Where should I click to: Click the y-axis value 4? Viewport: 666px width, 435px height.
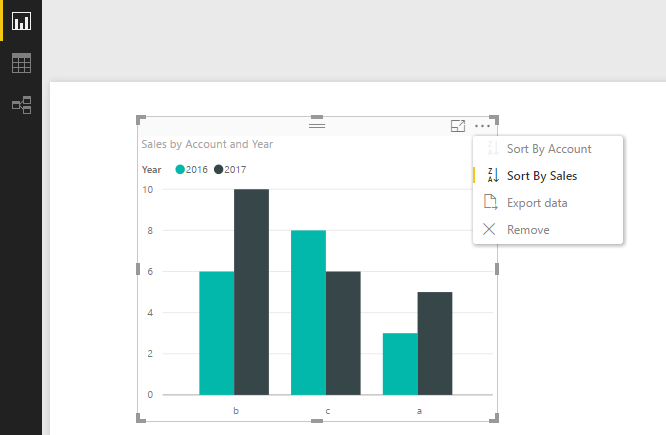coord(150,313)
